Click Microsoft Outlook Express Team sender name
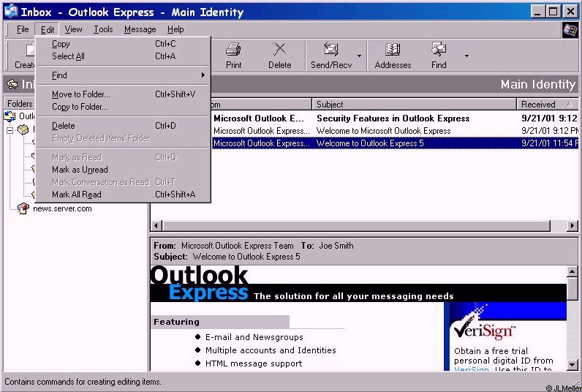This screenshot has width=582, height=392. [237, 246]
